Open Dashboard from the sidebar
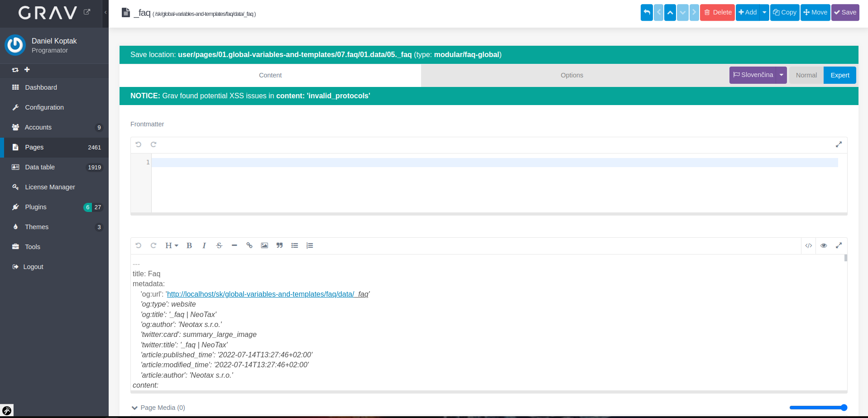The width and height of the screenshot is (868, 418). [54, 87]
